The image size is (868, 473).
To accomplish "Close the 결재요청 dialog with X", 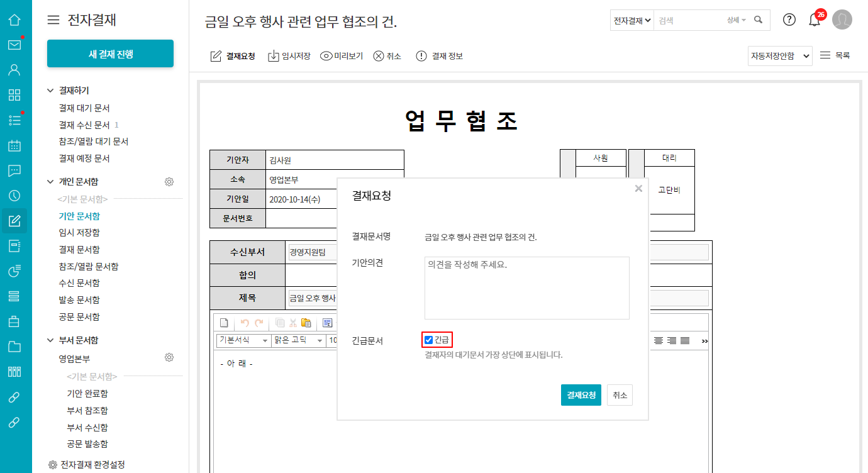I will coord(638,189).
